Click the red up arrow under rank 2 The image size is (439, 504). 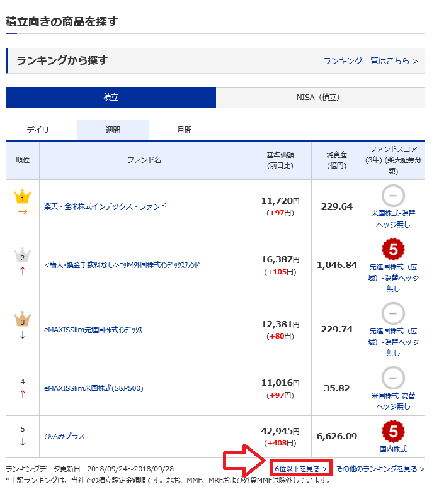pos(23,271)
